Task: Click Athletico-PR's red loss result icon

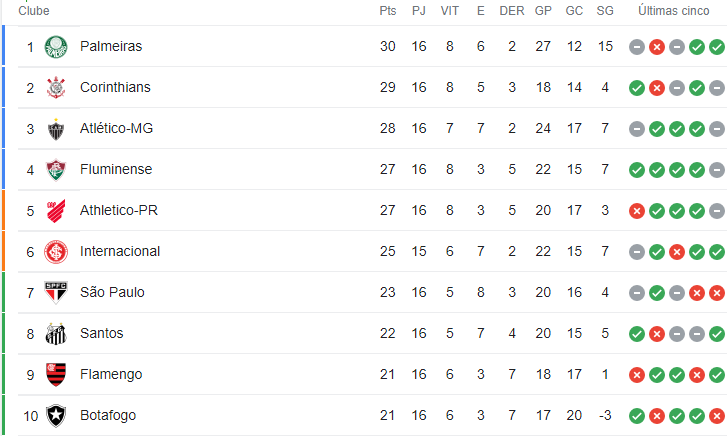Action: 637,211
